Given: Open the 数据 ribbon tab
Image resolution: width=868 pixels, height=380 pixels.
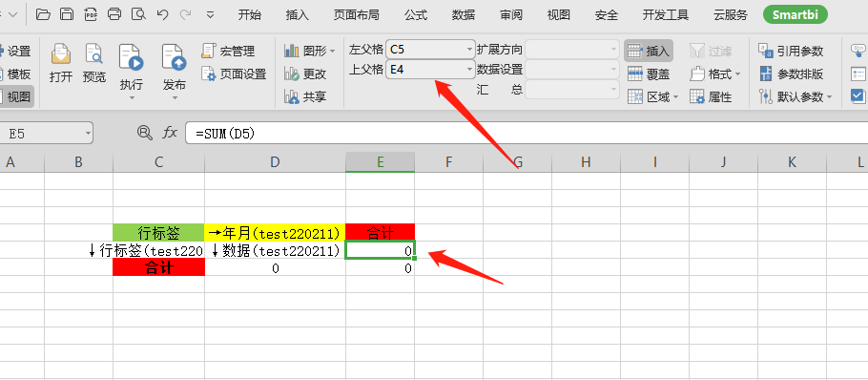Looking at the screenshot, I should click(x=464, y=15).
